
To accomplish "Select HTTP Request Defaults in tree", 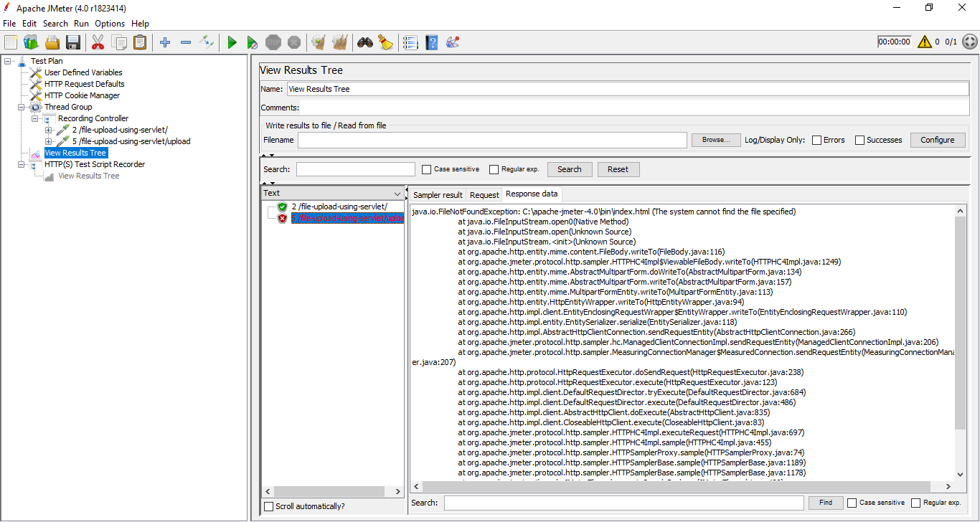I will click(x=84, y=84).
